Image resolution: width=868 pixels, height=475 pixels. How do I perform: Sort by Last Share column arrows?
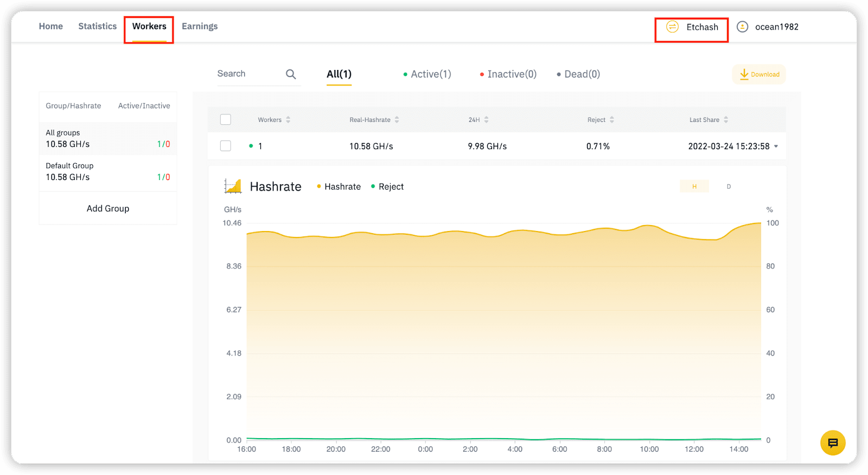point(726,120)
